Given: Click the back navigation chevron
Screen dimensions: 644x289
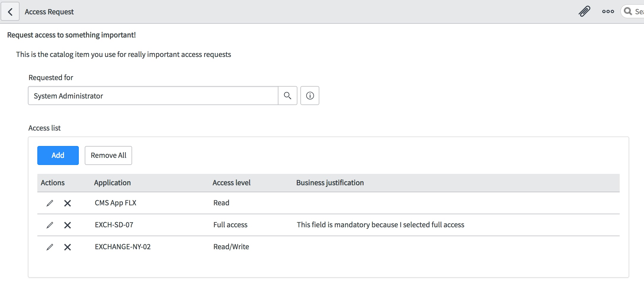Looking at the screenshot, I should coord(10,12).
